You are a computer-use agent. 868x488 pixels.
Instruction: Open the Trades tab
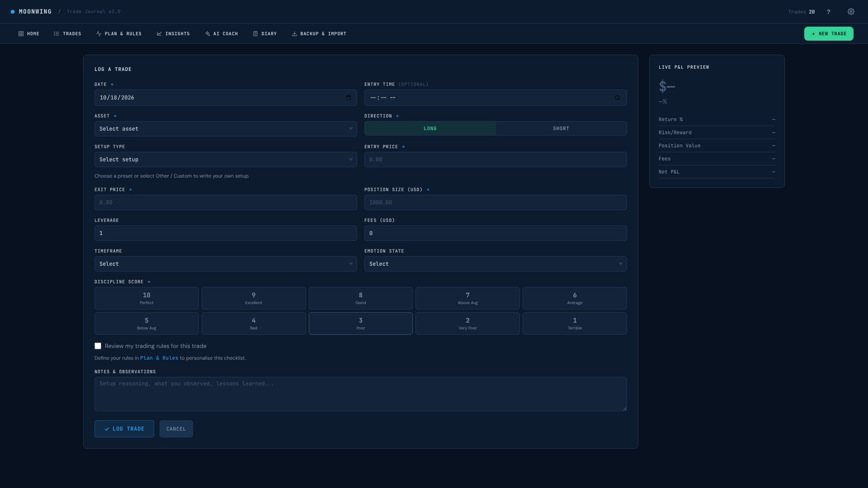point(67,34)
